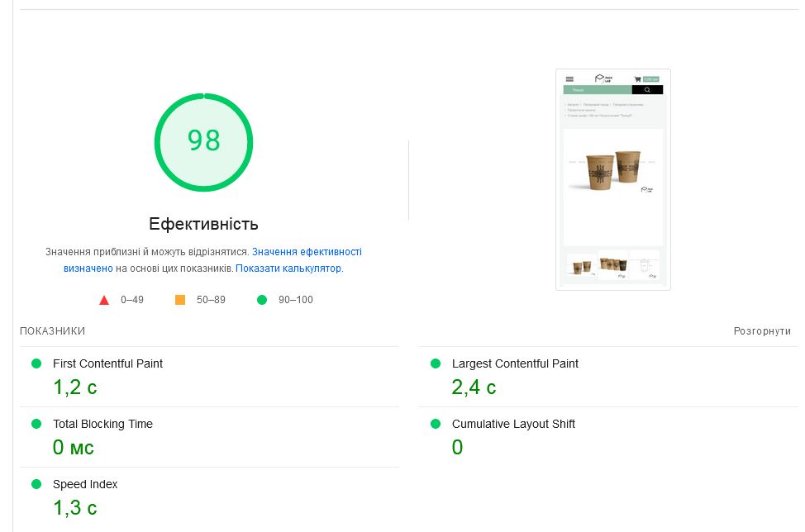Screen dimensions: 805x532
Task: Click the green circle 90–100 legend icon
Action: [262, 300]
